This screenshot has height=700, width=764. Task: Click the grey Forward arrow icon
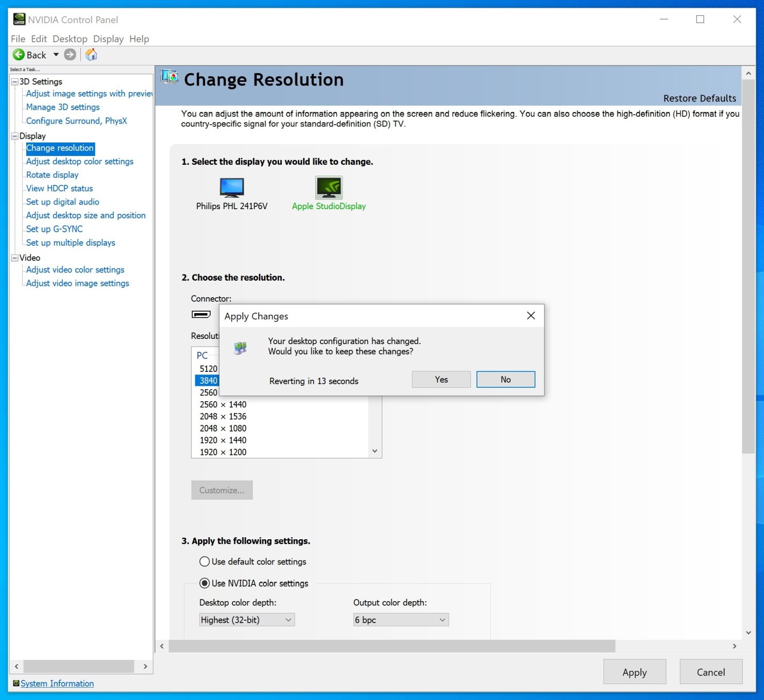pos(70,55)
